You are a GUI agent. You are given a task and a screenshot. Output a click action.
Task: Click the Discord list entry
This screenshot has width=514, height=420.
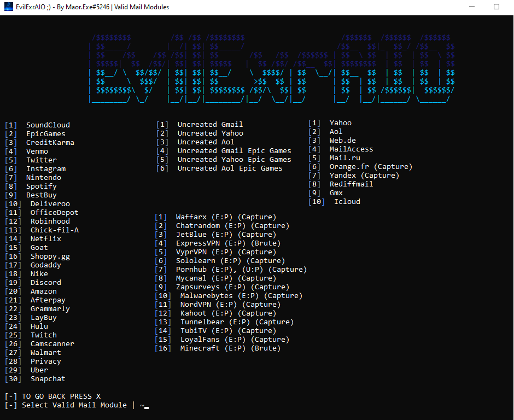click(x=45, y=282)
